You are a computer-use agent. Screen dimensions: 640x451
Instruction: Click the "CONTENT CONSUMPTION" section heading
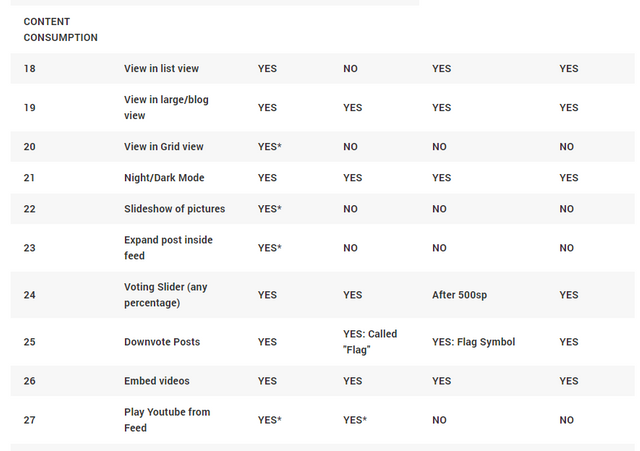point(60,29)
